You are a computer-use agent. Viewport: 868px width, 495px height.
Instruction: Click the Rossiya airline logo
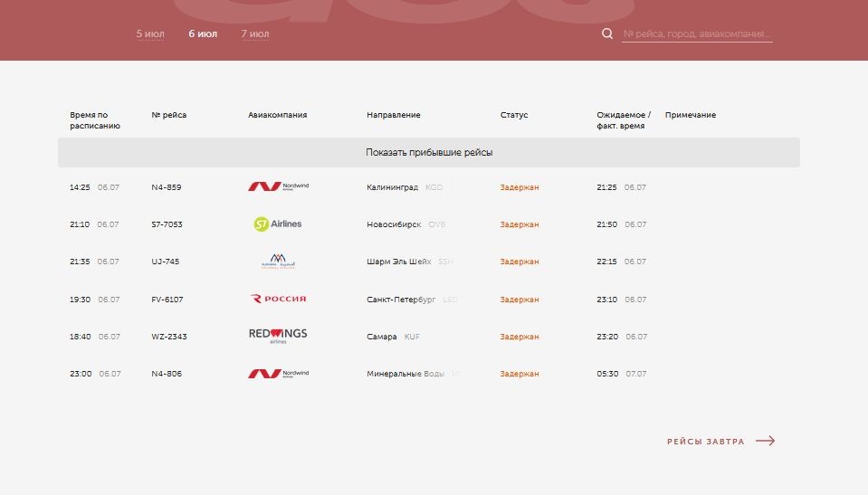(x=278, y=299)
